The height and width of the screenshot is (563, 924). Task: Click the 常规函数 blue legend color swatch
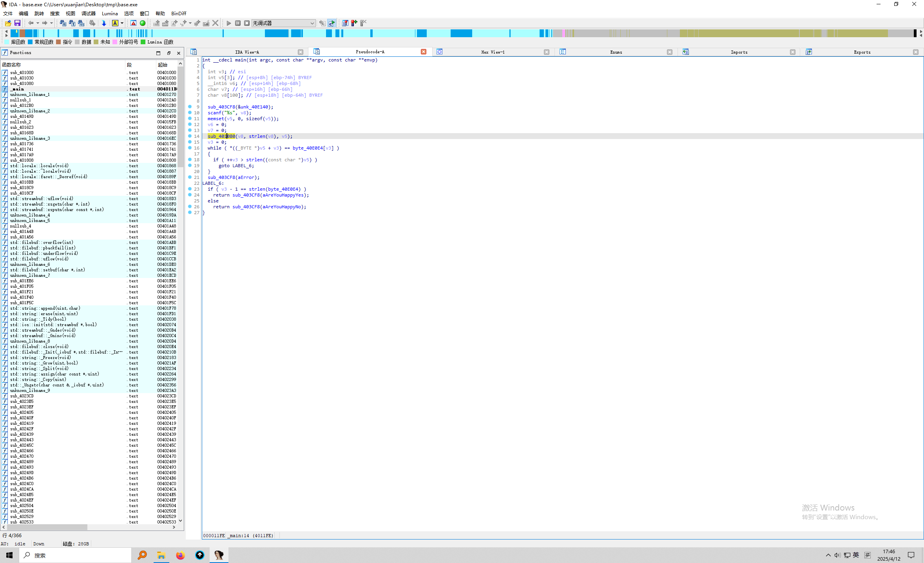coord(31,42)
